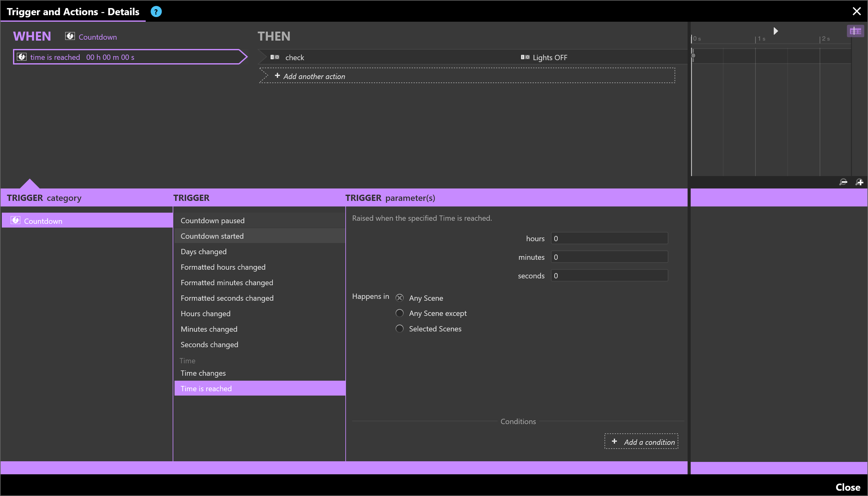Image resolution: width=868 pixels, height=496 pixels.
Task: Click the Conditions section label
Action: pyautogui.click(x=518, y=421)
